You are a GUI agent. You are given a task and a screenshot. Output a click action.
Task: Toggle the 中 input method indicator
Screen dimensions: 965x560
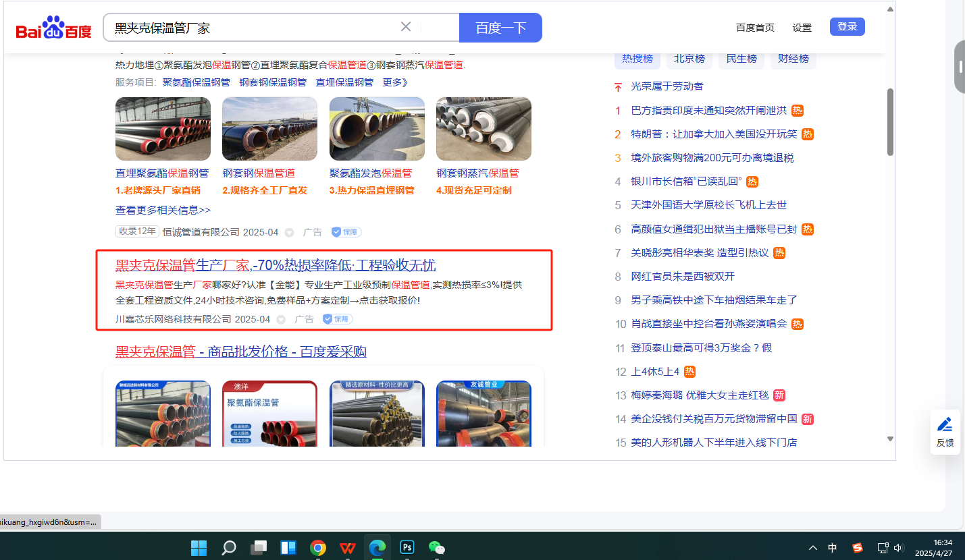point(833,547)
